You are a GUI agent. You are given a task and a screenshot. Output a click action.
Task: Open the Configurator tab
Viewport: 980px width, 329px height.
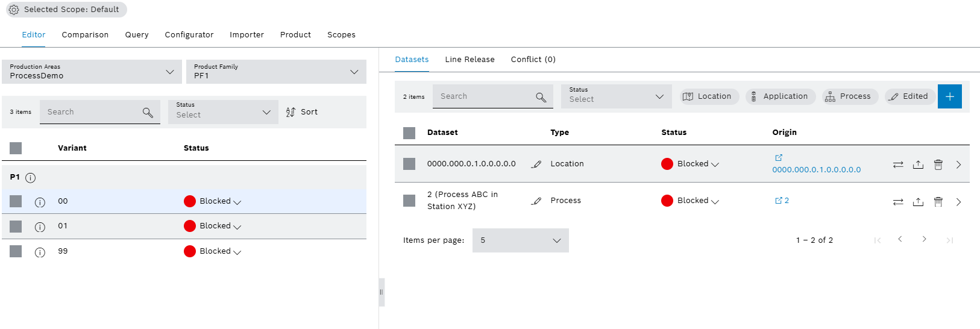pyautogui.click(x=189, y=35)
